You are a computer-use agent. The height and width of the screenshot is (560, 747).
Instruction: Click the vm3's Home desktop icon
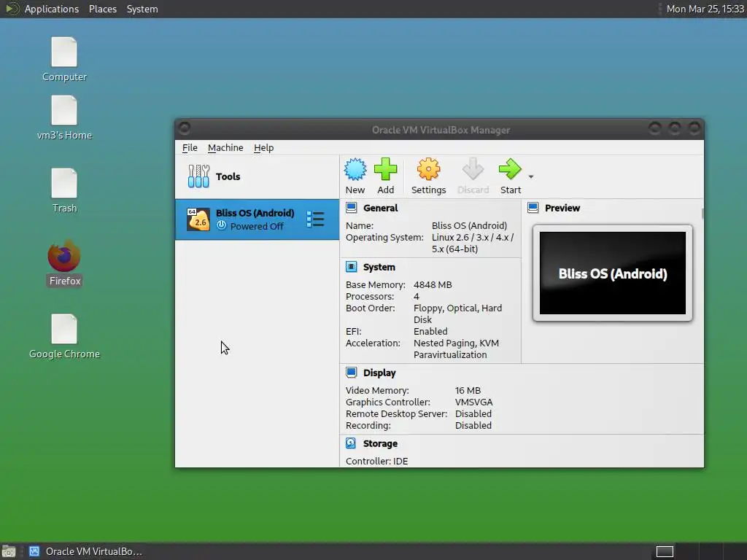64,117
